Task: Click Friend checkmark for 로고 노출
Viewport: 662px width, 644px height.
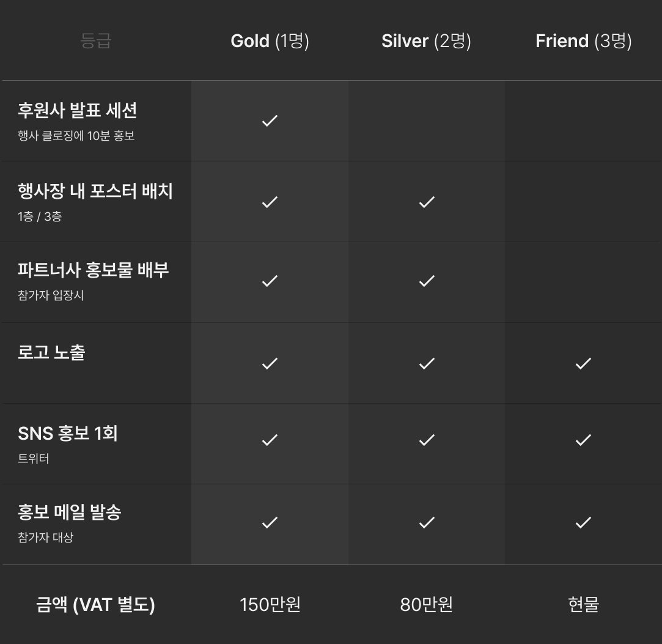Action: click(583, 363)
